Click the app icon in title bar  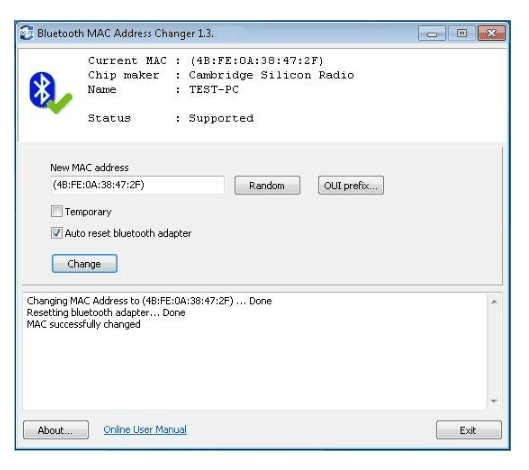click(26, 33)
